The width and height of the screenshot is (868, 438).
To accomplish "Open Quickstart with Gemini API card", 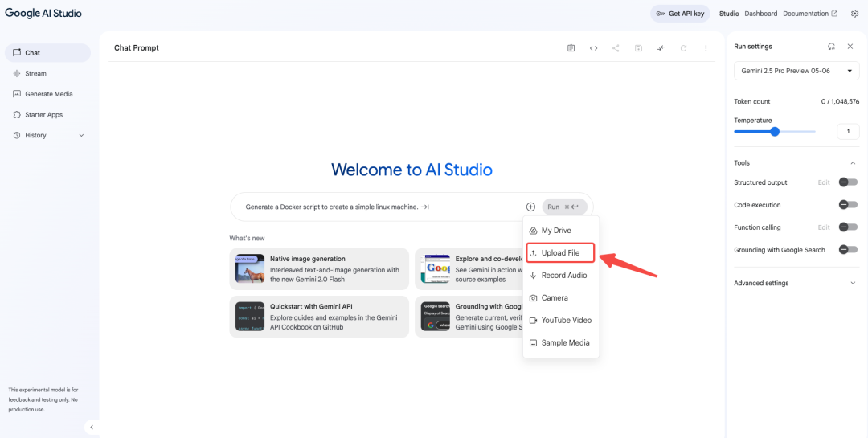I will tap(319, 317).
